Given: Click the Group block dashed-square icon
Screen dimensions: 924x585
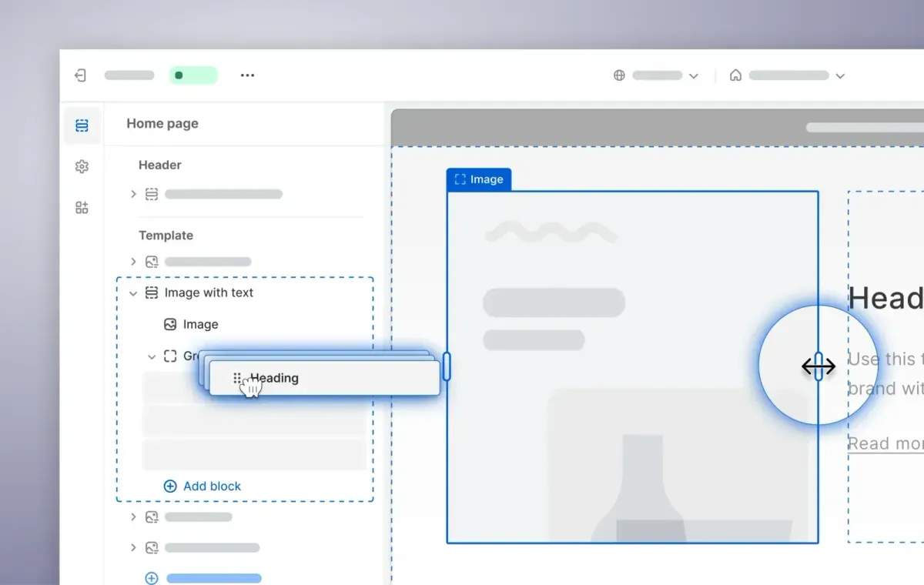Looking at the screenshot, I should [170, 356].
